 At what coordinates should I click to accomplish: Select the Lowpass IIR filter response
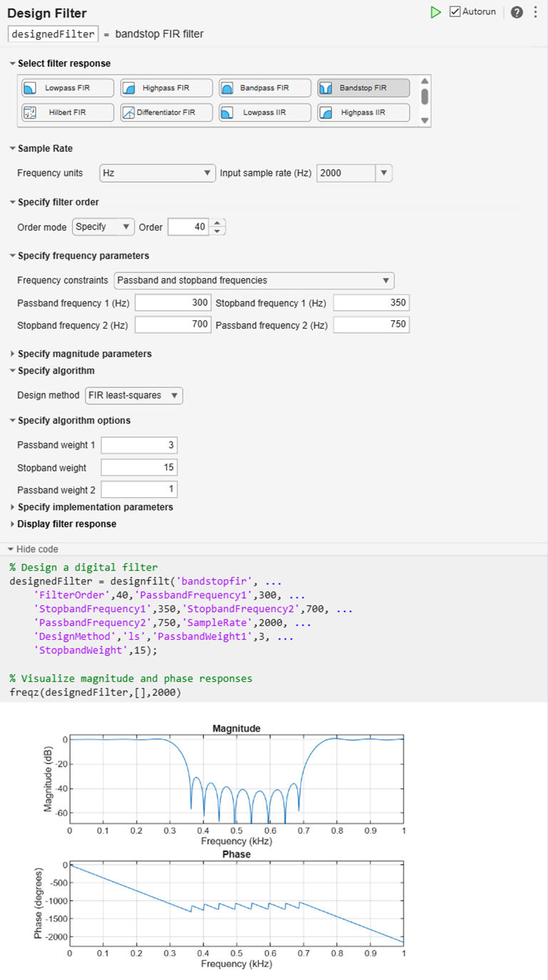click(x=264, y=112)
